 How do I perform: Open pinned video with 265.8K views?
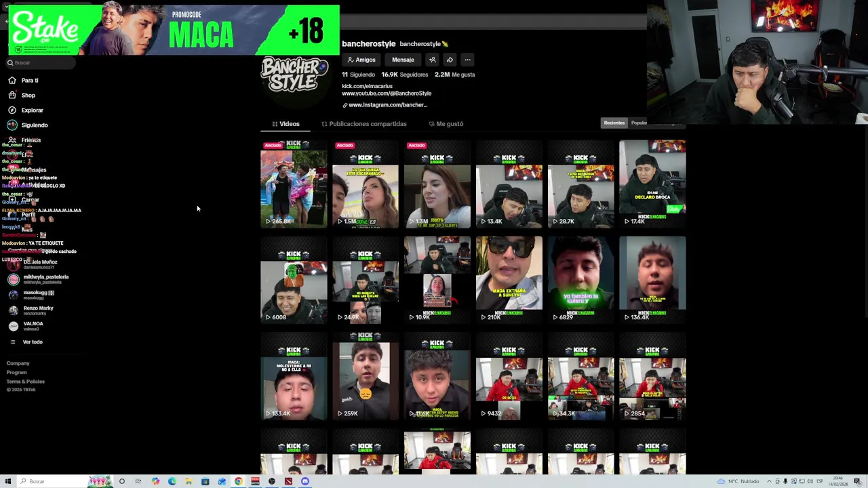[294, 184]
